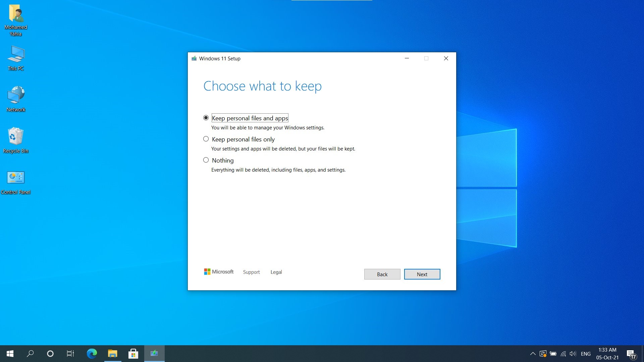Launch Microsoft Edge from taskbar

(92, 354)
